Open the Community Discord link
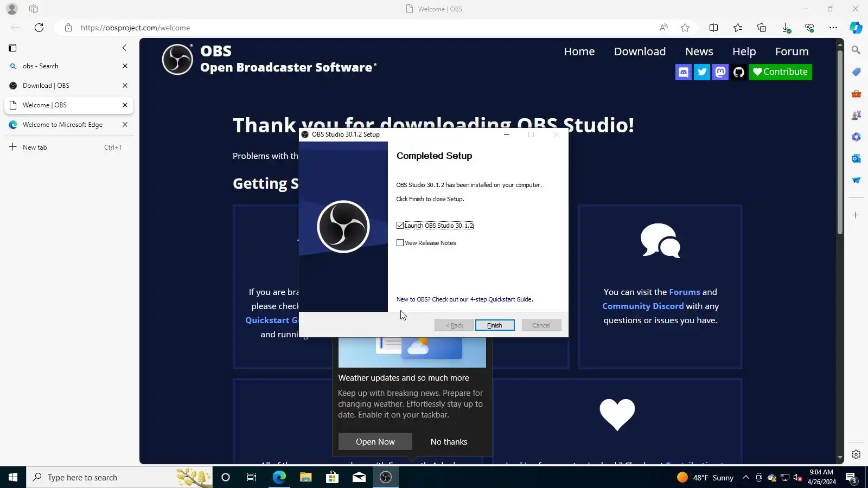Image resolution: width=868 pixels, height=488 pixels. pyautogui.click(x=643, y=306)
